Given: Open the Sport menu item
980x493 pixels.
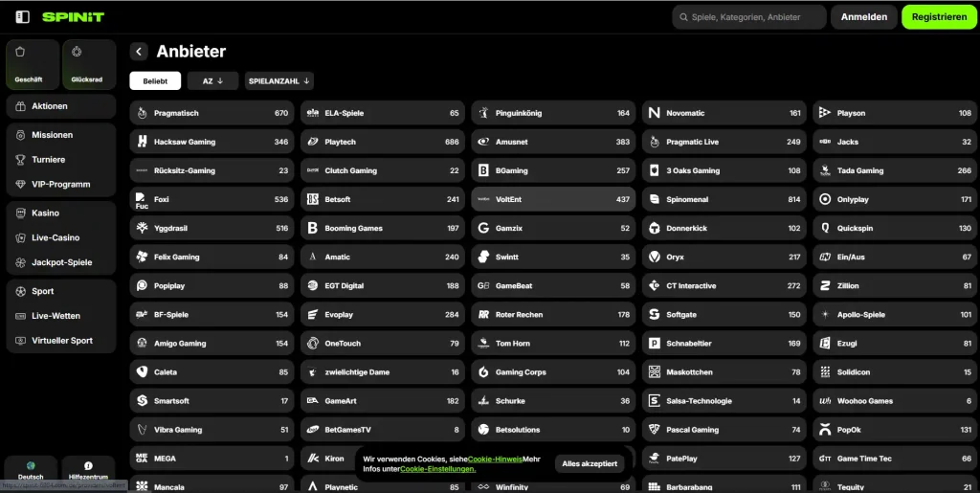Looking at the screenshot, I should (61, 291).
